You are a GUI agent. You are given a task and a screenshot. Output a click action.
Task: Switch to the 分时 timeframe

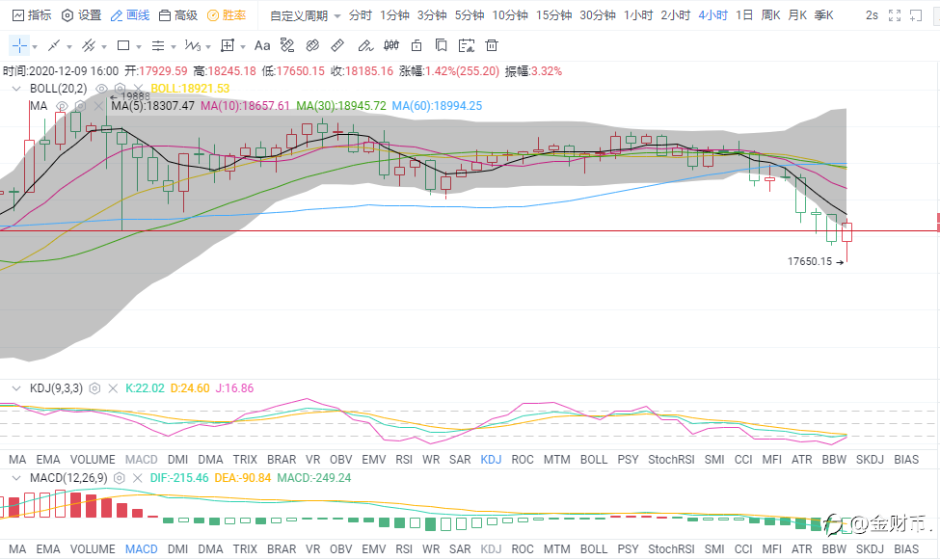coord(361,15)
